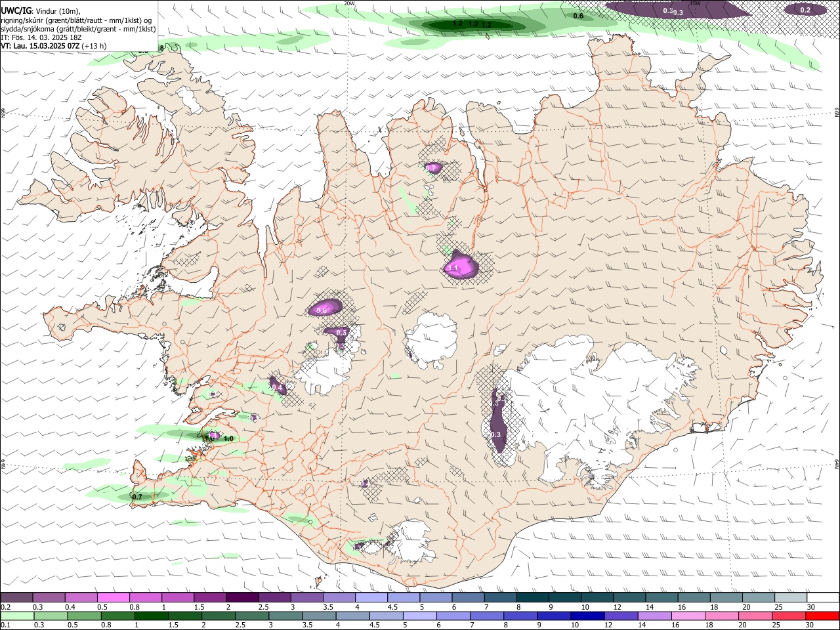Click the crimson swatch labelled 25, lower row
840x630 pixels.
click(x=789, y=616)
